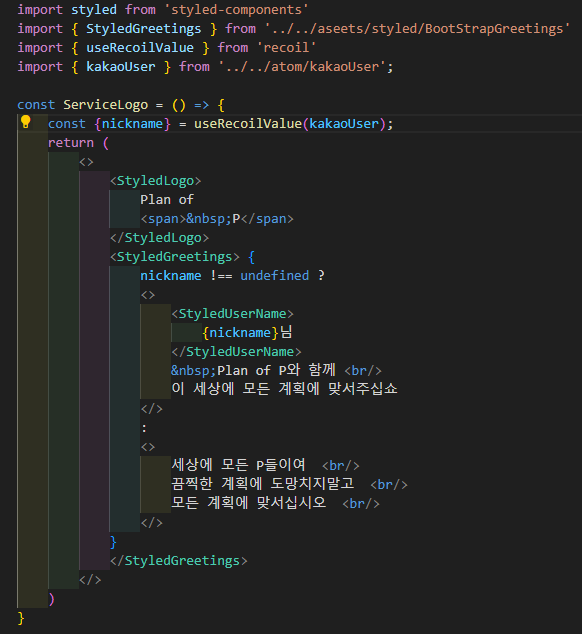This screenshot has height=634, width=582.
Task: Click 'styled-components' import string
Action: pos(236,9)
